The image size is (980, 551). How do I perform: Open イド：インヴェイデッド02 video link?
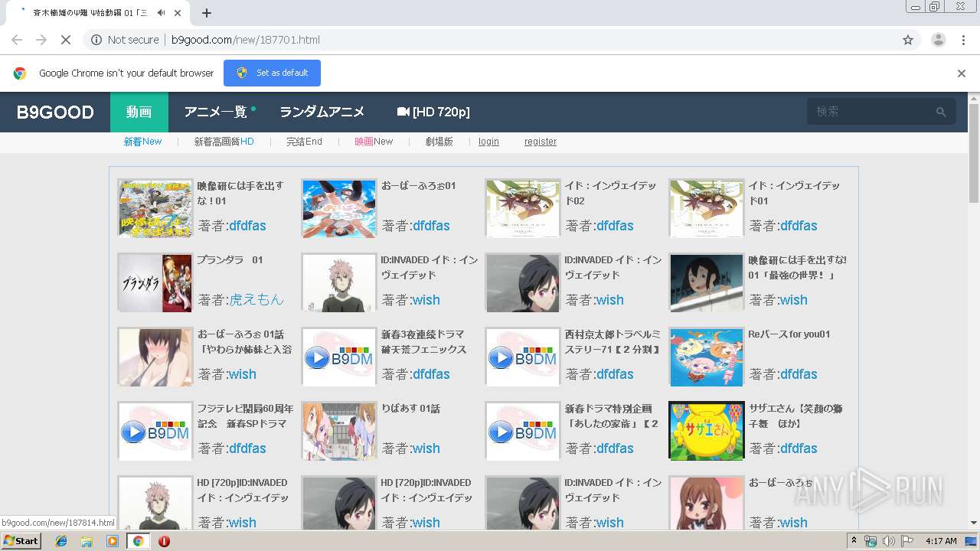click(x=611, y=193)
